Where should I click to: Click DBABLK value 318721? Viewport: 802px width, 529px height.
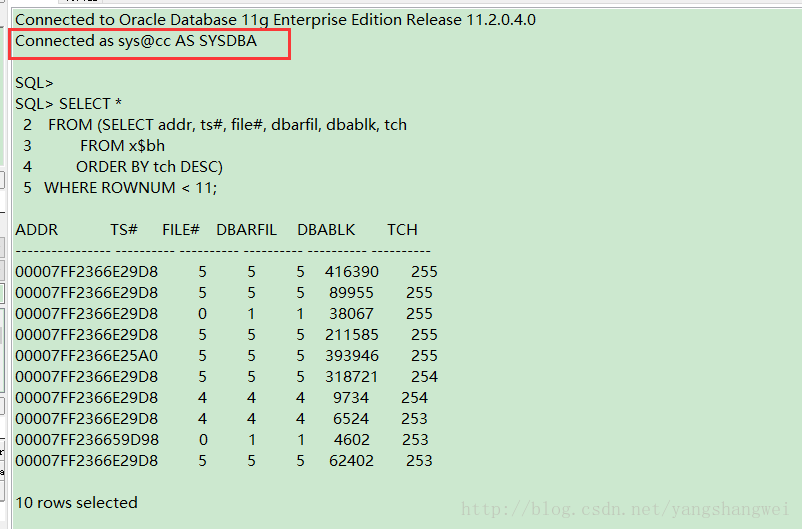[x=352, y=377]
